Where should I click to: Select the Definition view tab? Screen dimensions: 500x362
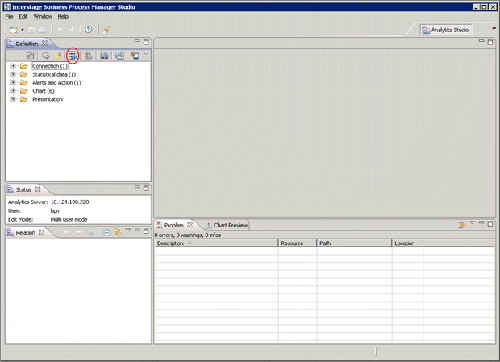[27, 44]
